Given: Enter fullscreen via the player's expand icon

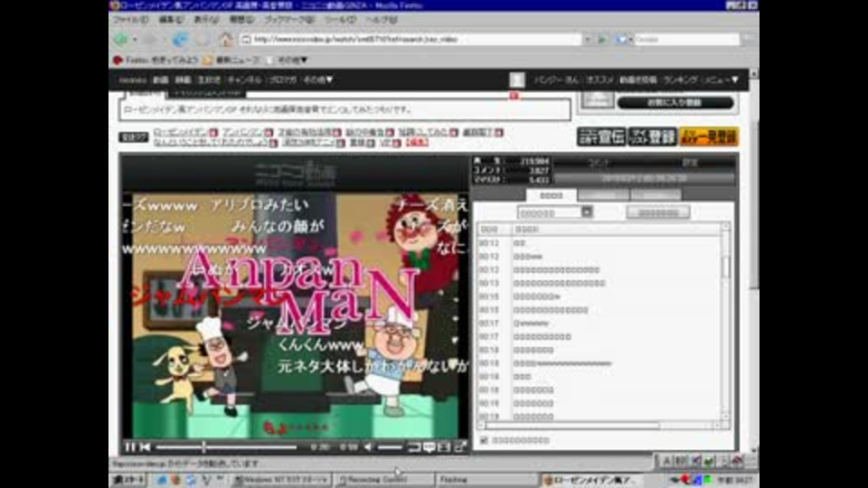Looking at the screenshot, I should [x=460, y=446].
